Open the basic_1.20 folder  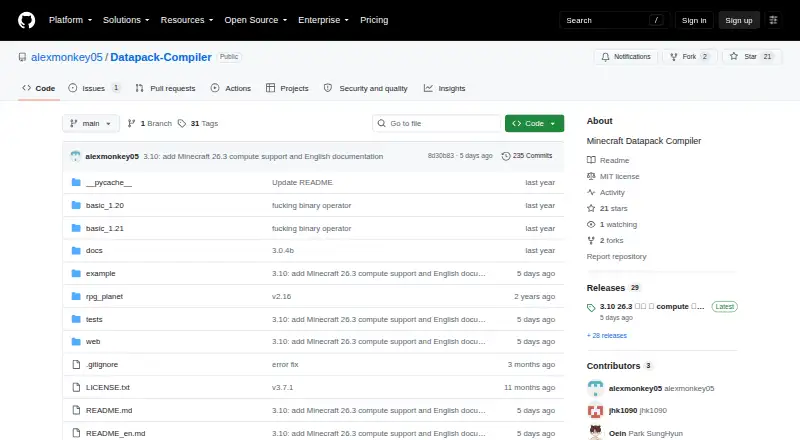(x=105, y=205)
